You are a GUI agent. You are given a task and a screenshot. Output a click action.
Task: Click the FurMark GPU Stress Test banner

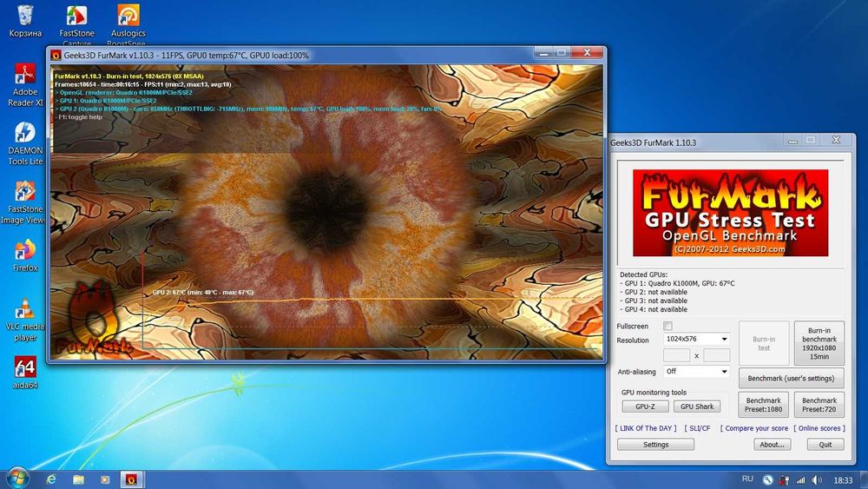tap(730, 213)
